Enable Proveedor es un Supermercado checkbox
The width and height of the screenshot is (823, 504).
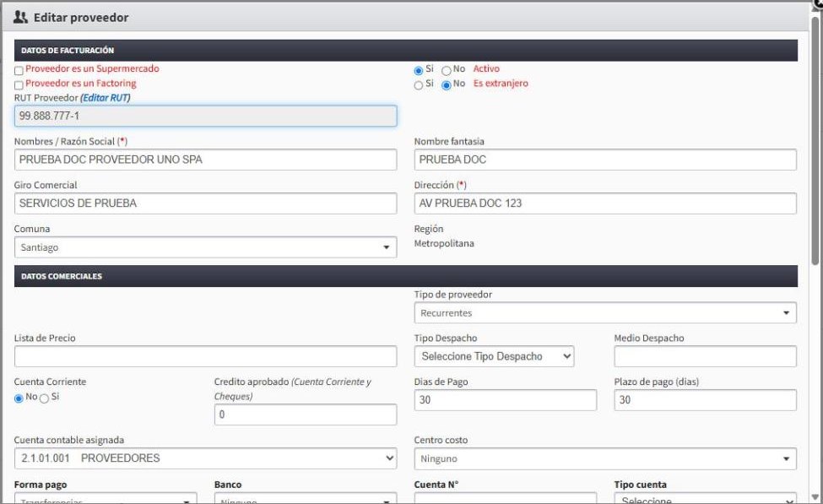point(19,70)
